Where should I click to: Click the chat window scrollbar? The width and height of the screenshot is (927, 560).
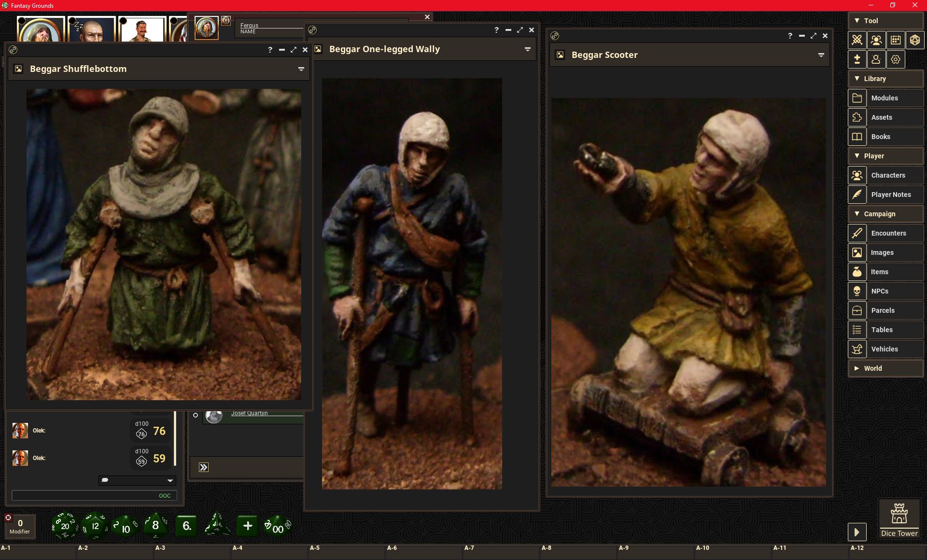click(x=175, y=438)
